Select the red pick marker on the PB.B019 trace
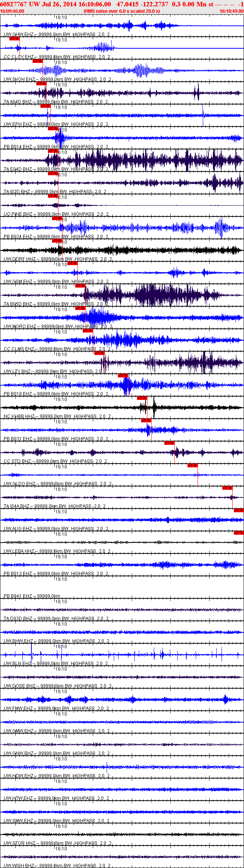Screen dimensions: 244x868 coord(123,376)
